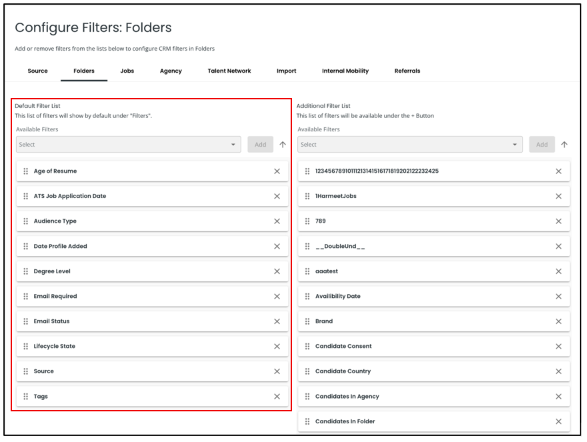The width and height of the screenshot is (587, 442).
Task: Click the Email Required label
Action: pyautogui.click(x=55, y=296)
